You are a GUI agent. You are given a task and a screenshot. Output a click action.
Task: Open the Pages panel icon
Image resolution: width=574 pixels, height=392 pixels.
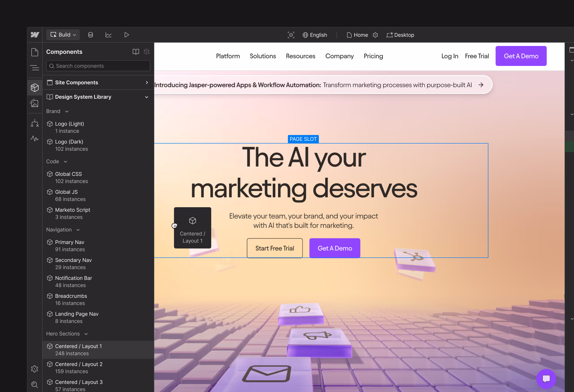(35, 52)
